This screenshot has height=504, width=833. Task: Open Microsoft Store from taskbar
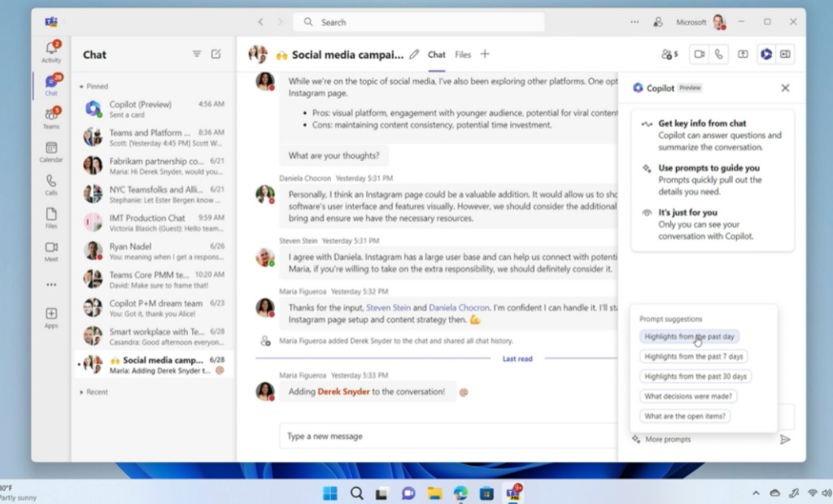[x=486, y=493]
